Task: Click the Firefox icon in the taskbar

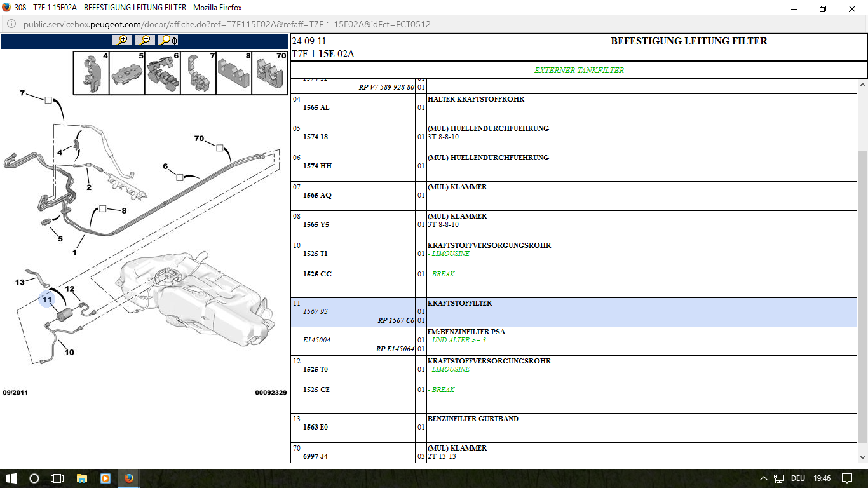Action: click(x=129, y=478)
